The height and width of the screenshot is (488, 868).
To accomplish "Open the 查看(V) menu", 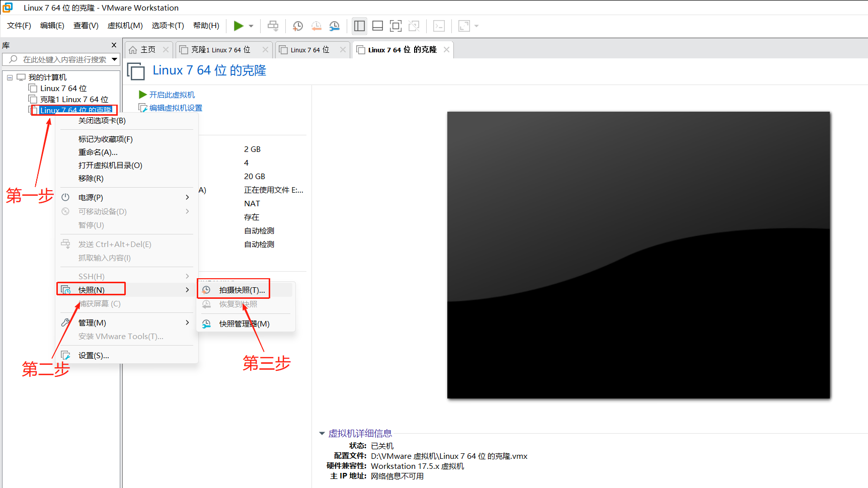I will click(x=86, y=26).
